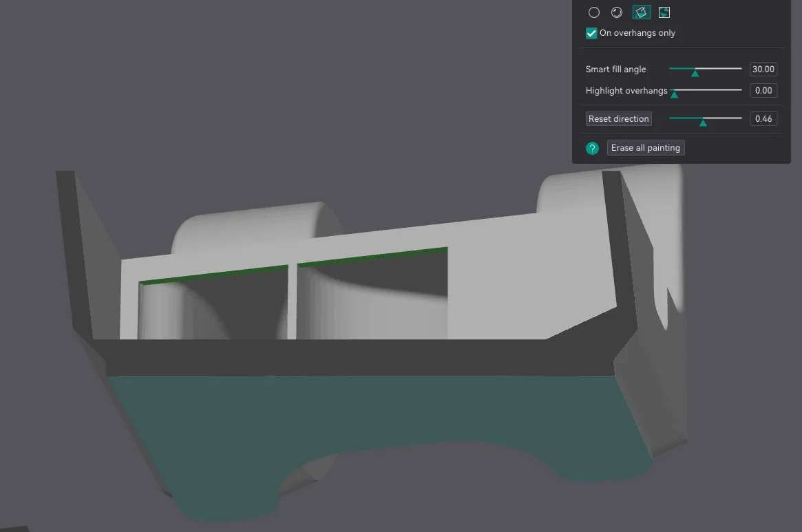Select the fill bucket tool
This screenshot has height=532, width=802.
[641, 12]
